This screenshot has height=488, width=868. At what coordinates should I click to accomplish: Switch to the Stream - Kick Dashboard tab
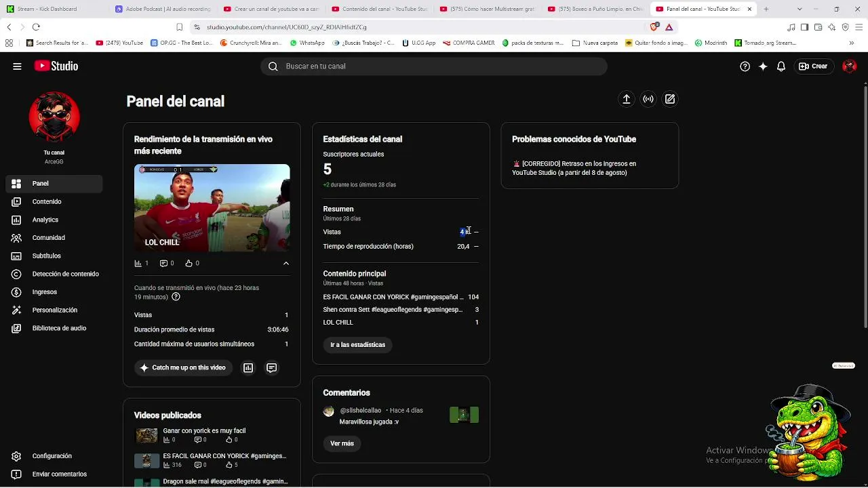(54, 9)
